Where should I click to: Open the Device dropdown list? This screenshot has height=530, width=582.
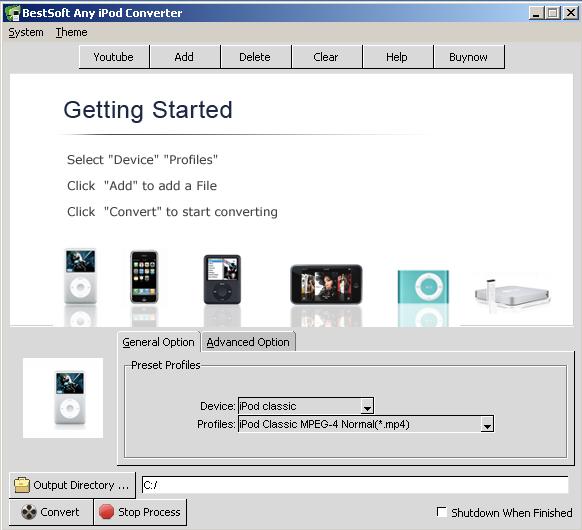tap(367, 406)
